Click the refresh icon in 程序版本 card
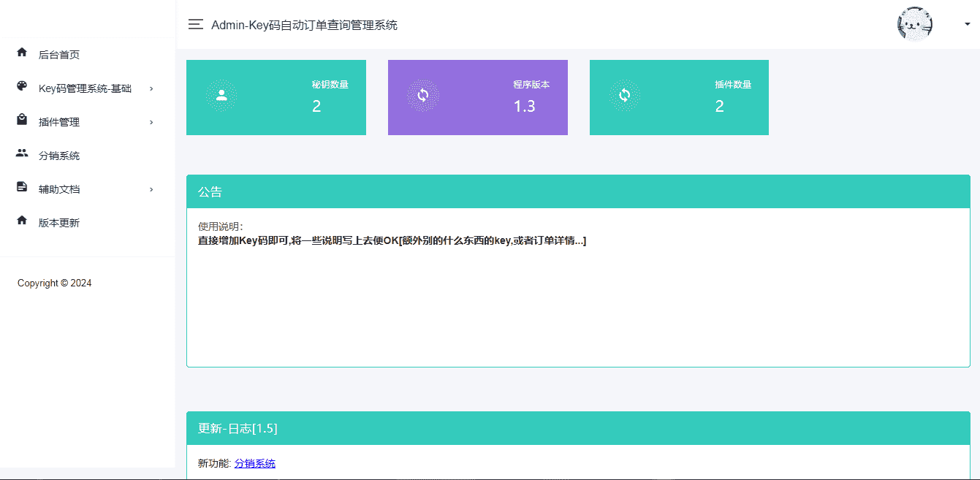980x480 pixels. 423,95
